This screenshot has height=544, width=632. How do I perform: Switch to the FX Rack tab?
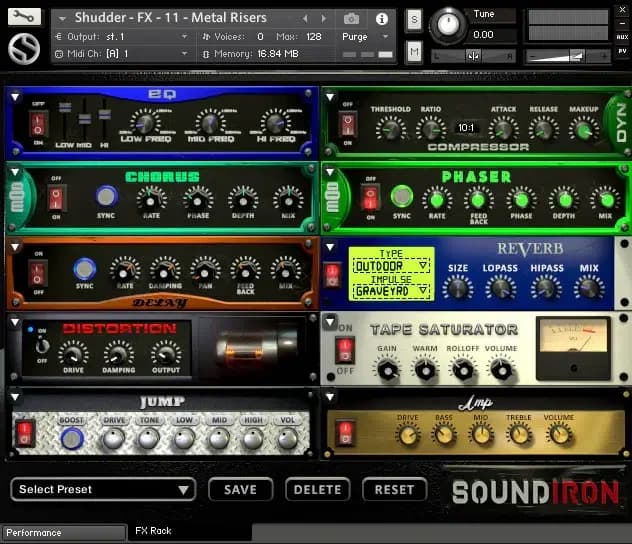(x=155, y=532)
